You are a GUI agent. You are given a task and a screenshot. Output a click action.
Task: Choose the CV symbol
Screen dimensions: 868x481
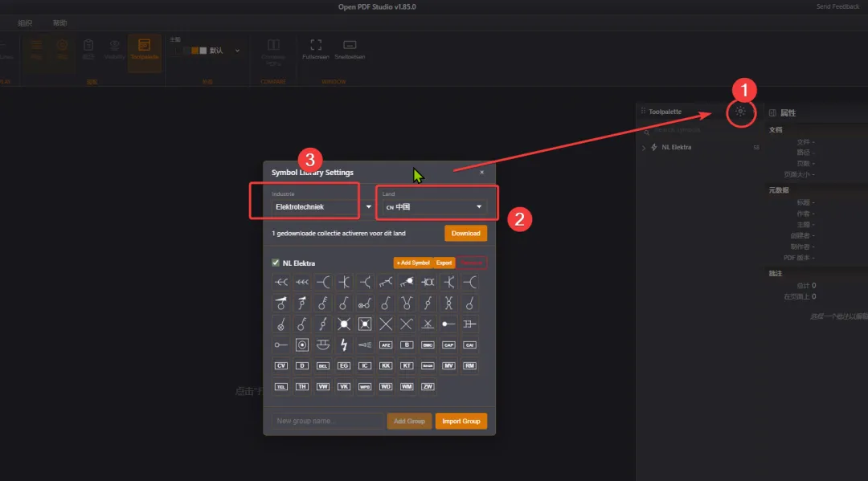point(281,365)
